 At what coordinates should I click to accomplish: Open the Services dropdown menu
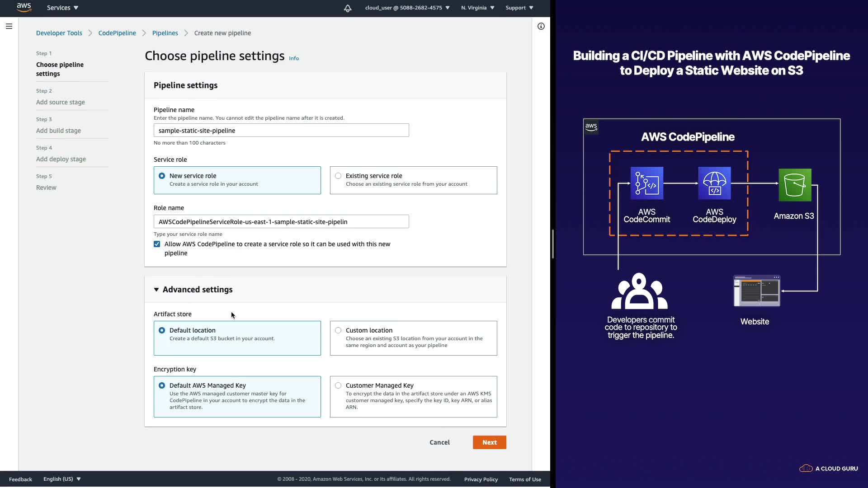[x=62, y=8]
